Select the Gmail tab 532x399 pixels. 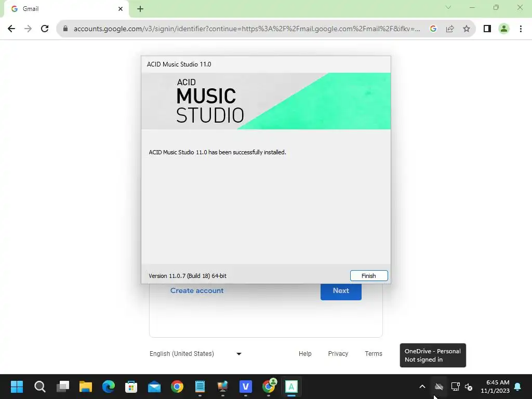pyautogui.click(x=66, y=9)
